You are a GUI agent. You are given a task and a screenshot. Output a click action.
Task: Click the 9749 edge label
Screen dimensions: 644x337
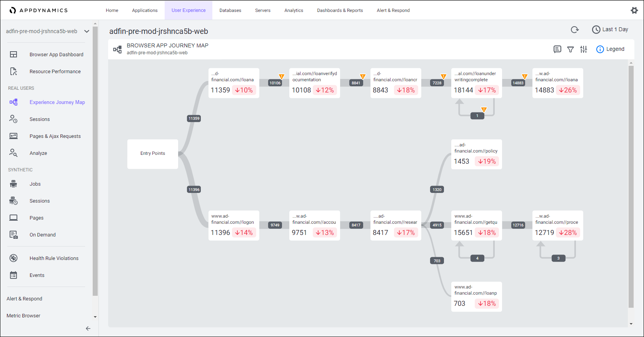[x=275, y=225]
